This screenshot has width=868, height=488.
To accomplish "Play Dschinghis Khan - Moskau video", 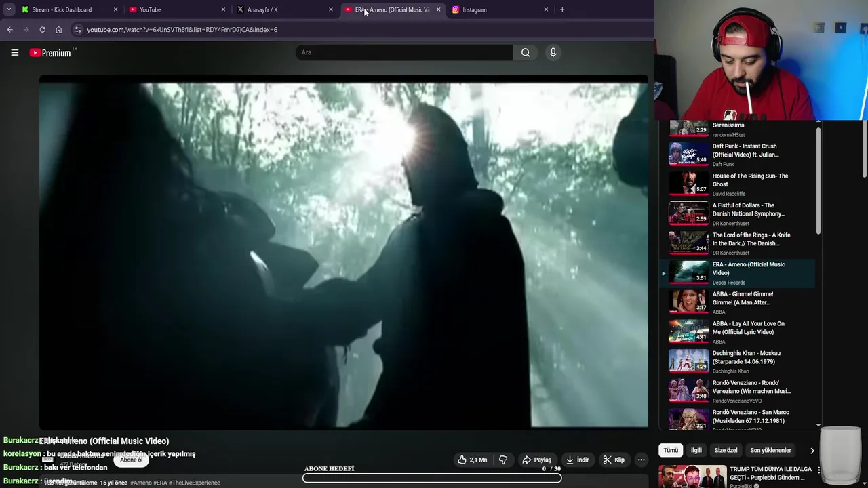I will point(737,361).
